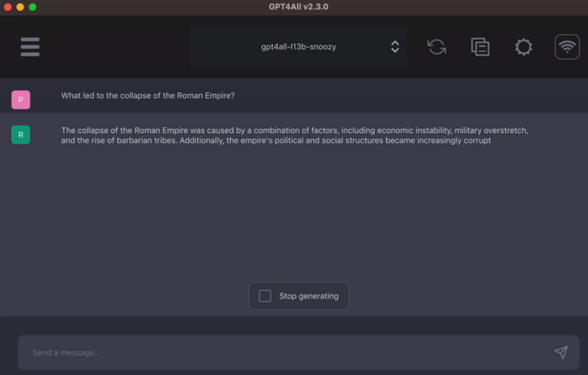This screenshot has height=375, width=588.
Task: Open the hamburger menu drawer
Action: [30, 47]
